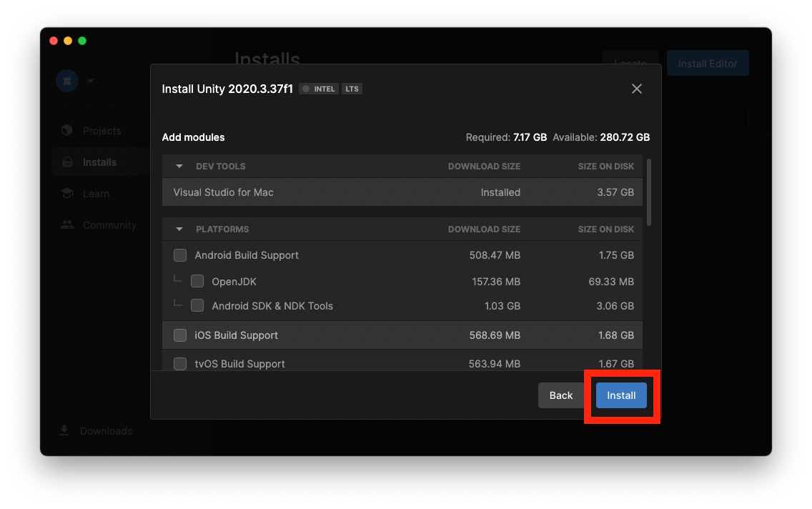Viewport: 812px width, 509px height.
Task: Collapse the DEV TOOLS section
Action: [179, 167]
